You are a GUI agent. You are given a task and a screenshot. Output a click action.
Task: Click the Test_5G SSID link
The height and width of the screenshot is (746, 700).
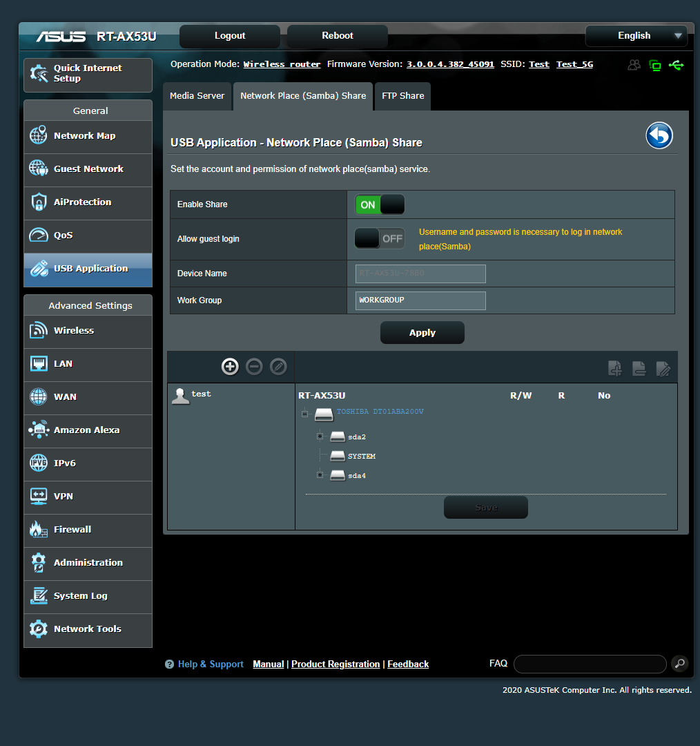coord(575,64)
